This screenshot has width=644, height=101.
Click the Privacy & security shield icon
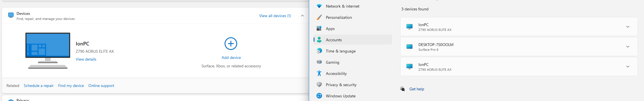[319, 84]
